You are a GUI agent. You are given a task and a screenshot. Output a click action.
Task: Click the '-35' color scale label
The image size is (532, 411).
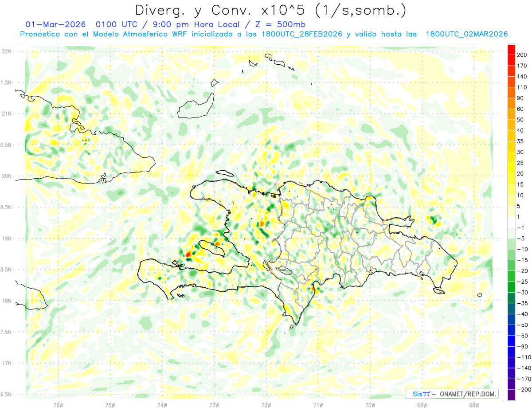click(x=522, y=303)
